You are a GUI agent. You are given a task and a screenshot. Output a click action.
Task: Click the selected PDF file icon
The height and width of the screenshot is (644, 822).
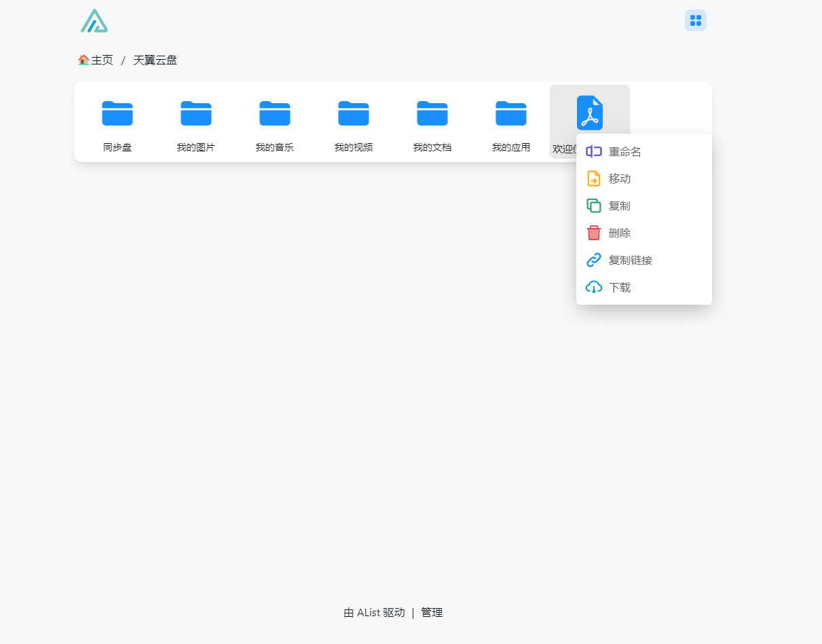[x=590, y=113]
